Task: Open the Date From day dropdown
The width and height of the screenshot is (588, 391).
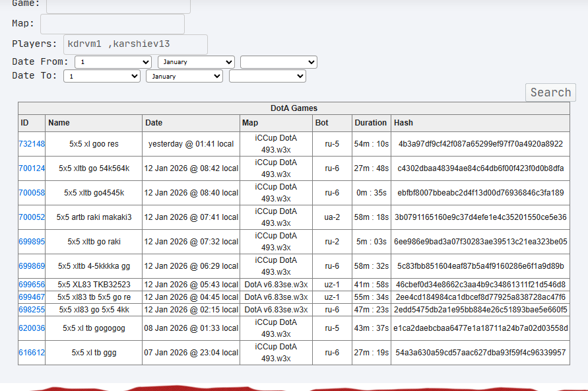Action: point(113,62)
